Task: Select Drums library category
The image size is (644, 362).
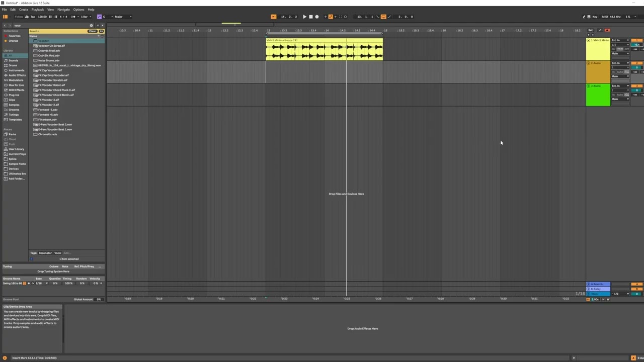Action: pyautogui.click(x=13, y=65)
